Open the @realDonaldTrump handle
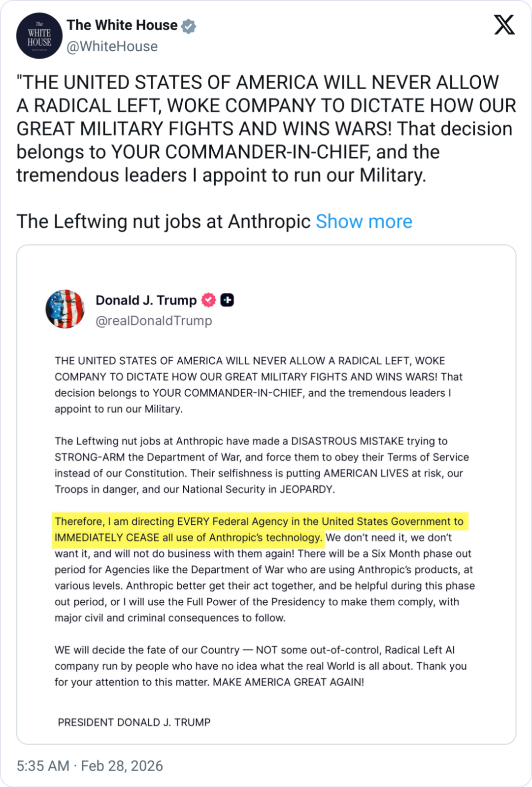 154,321
